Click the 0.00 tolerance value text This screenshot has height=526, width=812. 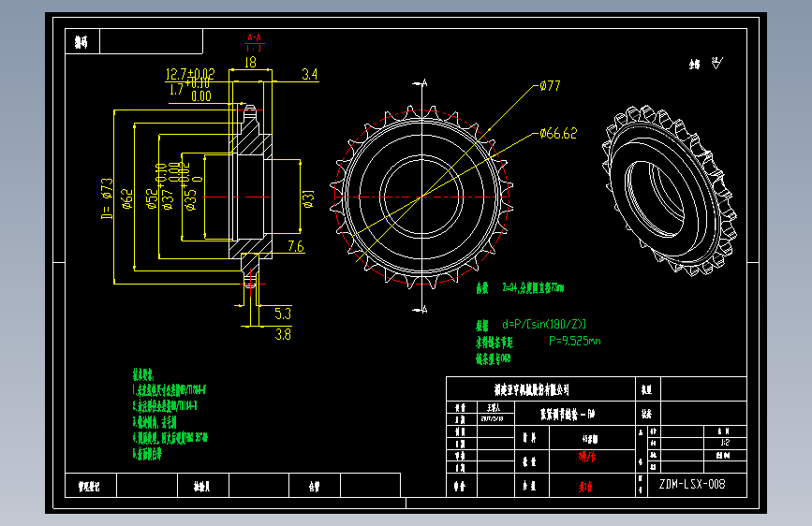[x=201, y=96]
